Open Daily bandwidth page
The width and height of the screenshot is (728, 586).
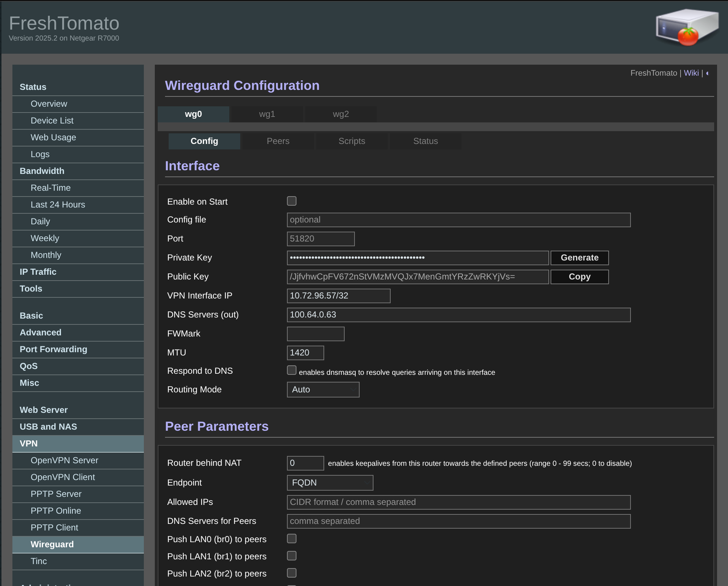click(x=78, y=222)
